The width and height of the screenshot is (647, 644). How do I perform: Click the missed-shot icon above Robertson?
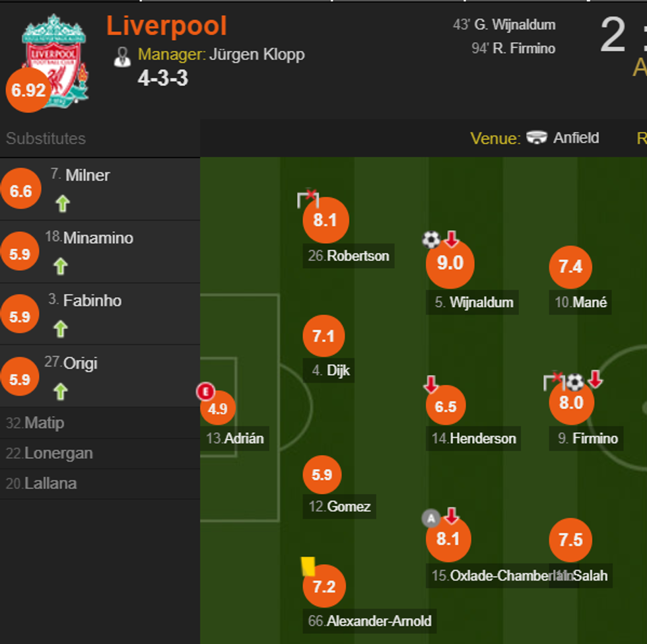coord(308,197)
